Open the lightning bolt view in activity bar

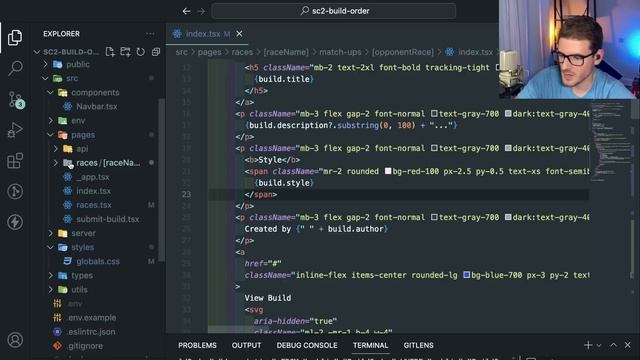[x=15, y=222]
